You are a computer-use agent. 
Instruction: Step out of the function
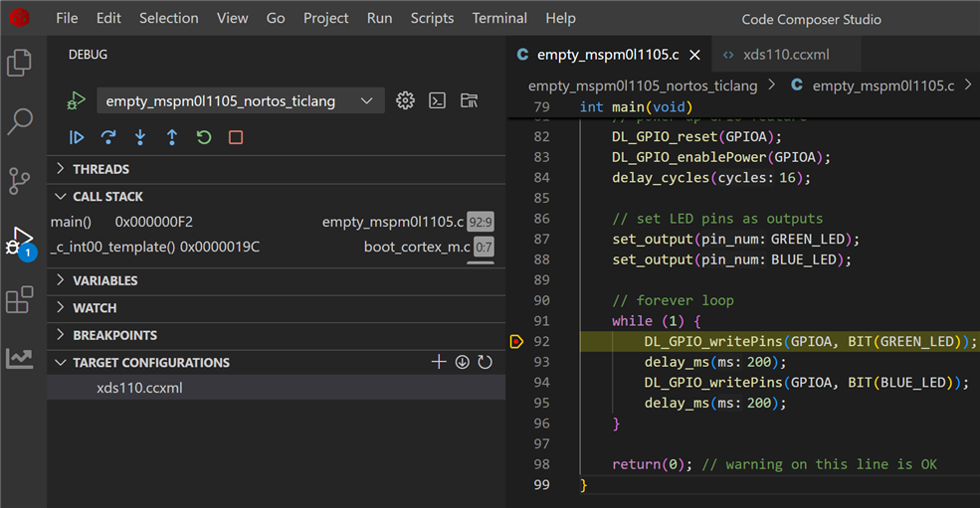pos(172,137)
